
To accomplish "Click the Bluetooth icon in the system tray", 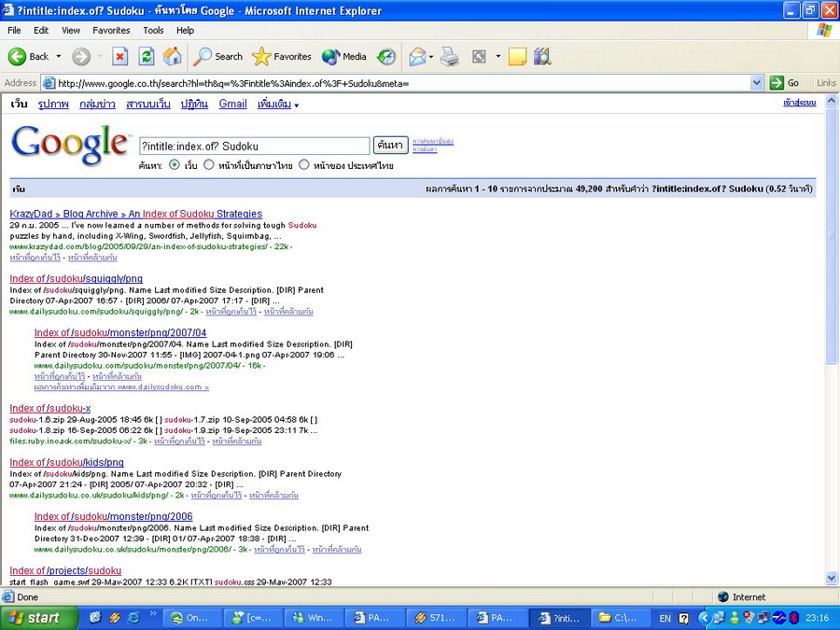I will tap(794, 618).
